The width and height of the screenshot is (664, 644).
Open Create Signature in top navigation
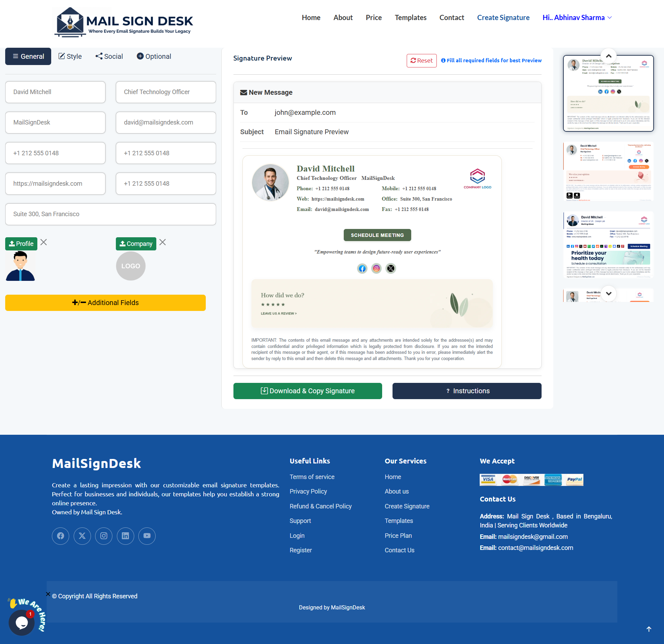click(503, 18)
